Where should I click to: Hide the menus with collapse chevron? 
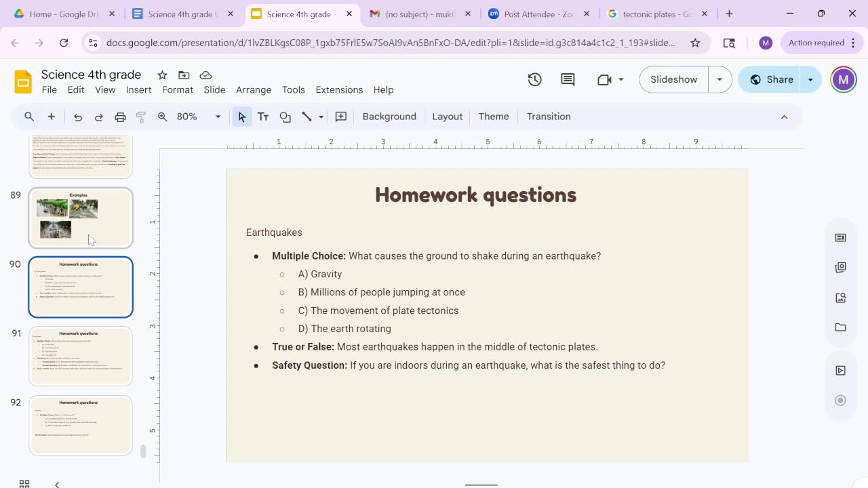tap(784, 117)
